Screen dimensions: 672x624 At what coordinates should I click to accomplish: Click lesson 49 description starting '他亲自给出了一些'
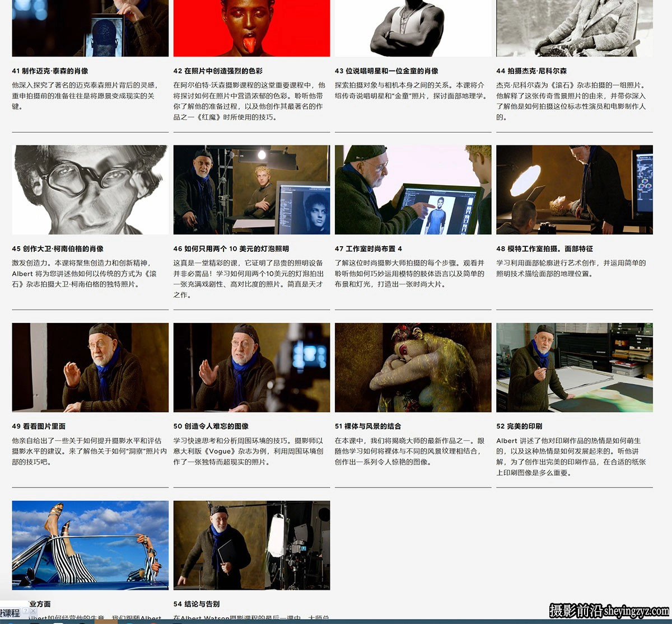point(90,451)
